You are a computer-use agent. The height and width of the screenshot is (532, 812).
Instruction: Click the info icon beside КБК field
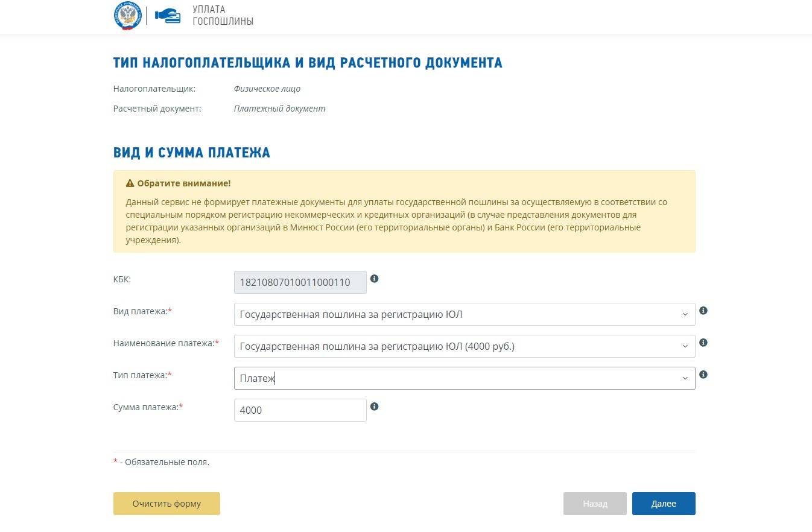374,279
